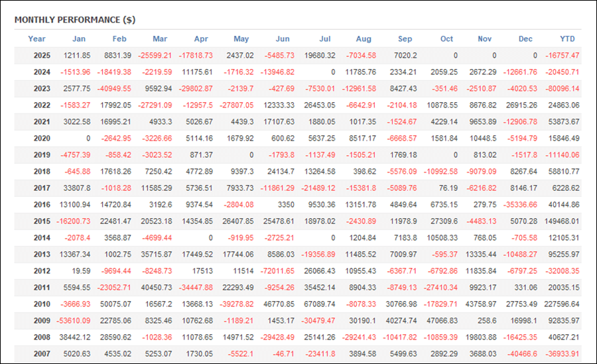Screen dimensions: 597x364
Task: Click the YTD column header
Action: pos(567,39)
